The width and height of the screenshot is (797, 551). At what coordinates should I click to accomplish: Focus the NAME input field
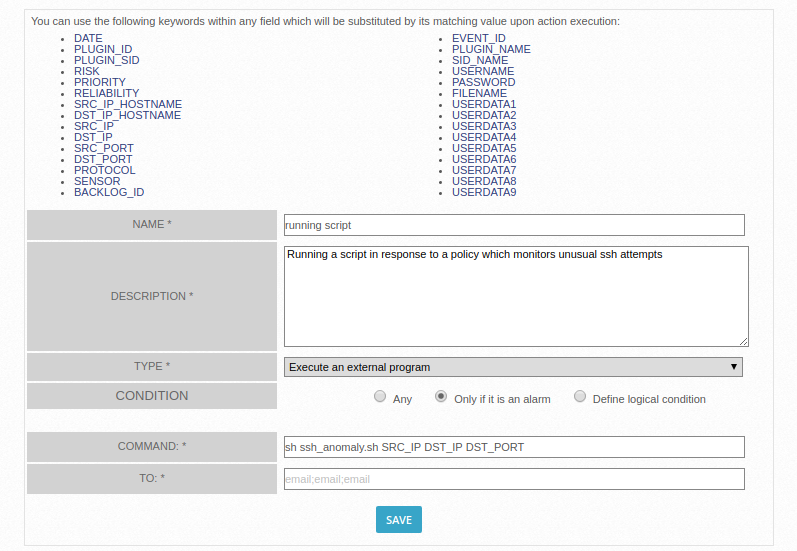pyautogui.click(x=514, y=225)
